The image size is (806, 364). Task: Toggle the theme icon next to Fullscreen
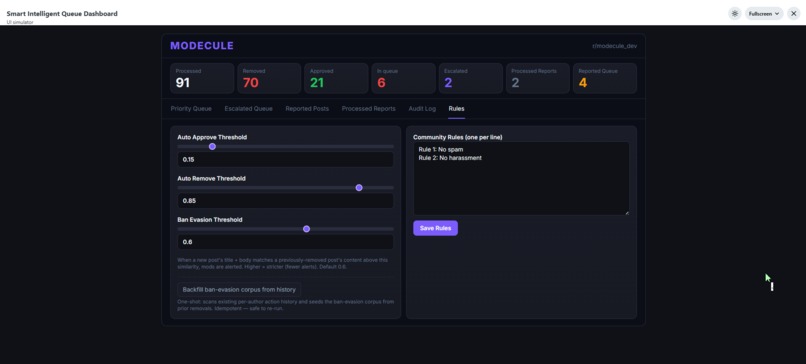(735, 13)
